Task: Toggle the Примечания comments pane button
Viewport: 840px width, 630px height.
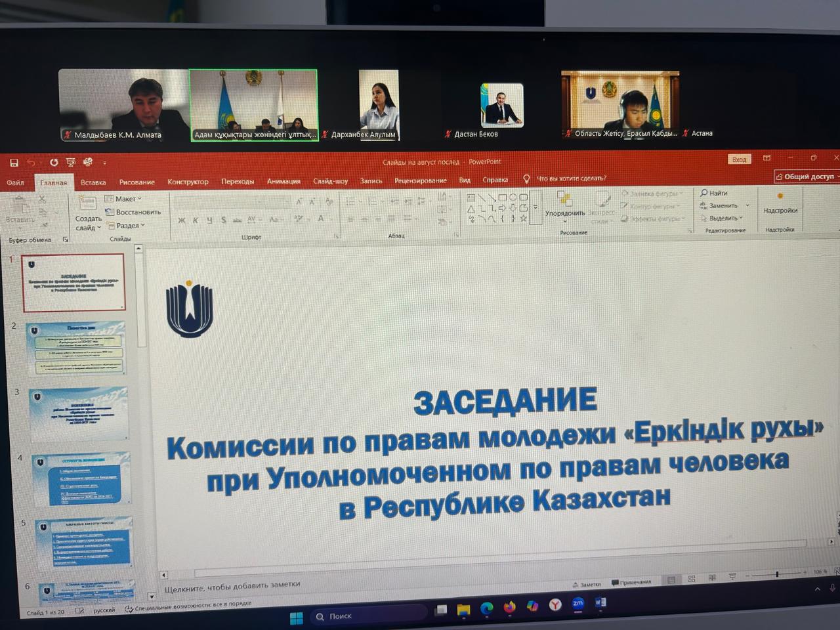Action: 631,582
